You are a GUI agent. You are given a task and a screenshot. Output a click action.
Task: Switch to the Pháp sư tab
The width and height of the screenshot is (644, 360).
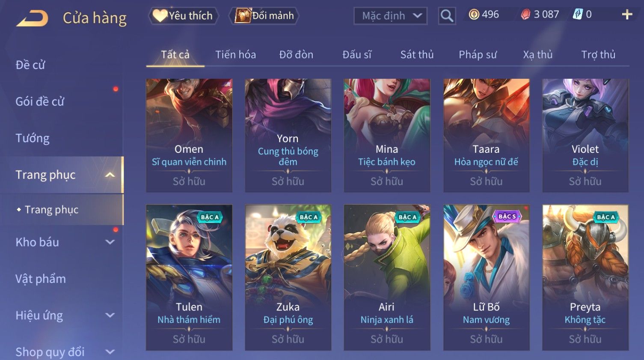[x=478, y=55]
